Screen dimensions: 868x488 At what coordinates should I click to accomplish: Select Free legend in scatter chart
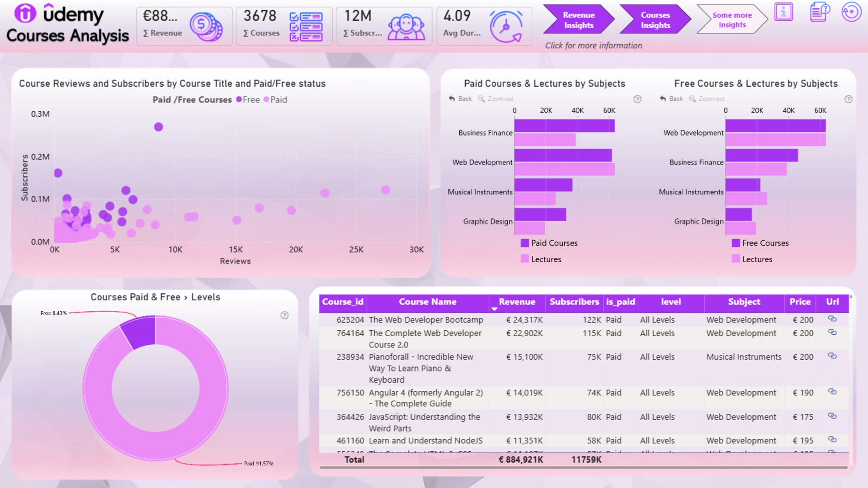(248, 99)
